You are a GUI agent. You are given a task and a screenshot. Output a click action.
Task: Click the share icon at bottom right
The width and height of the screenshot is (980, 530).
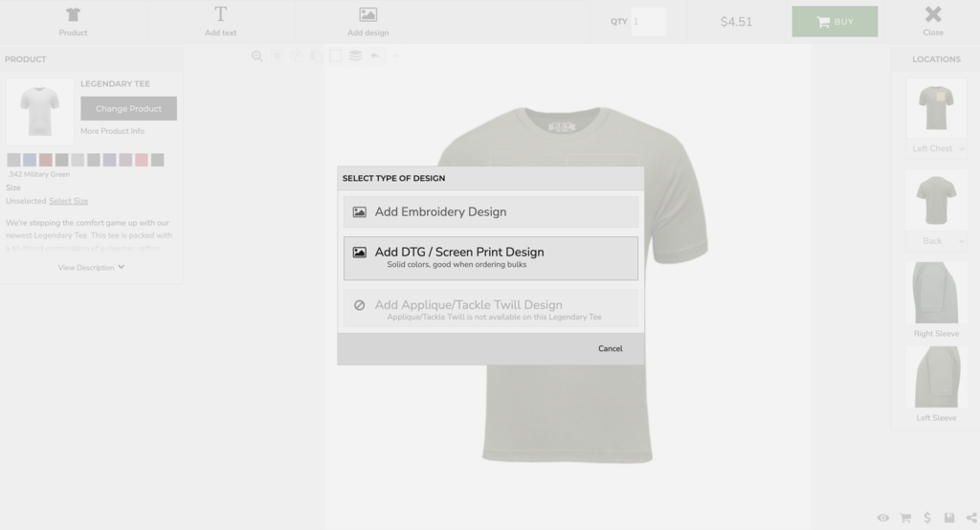(x=971, y=518)
